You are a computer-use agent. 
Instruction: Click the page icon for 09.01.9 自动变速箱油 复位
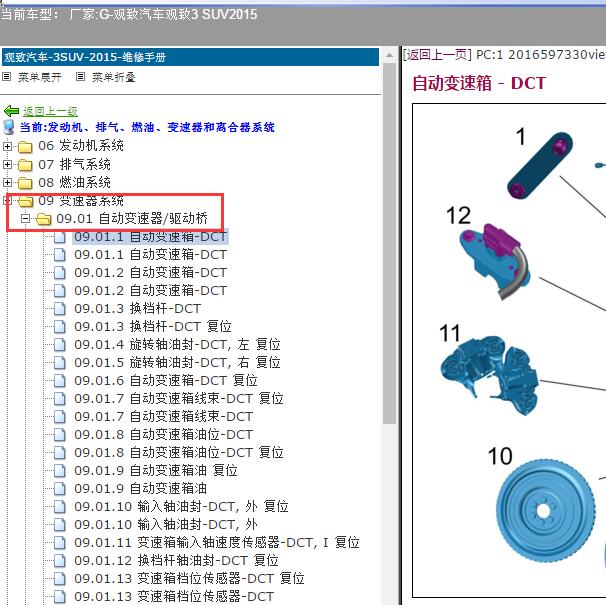coord(60,470)
